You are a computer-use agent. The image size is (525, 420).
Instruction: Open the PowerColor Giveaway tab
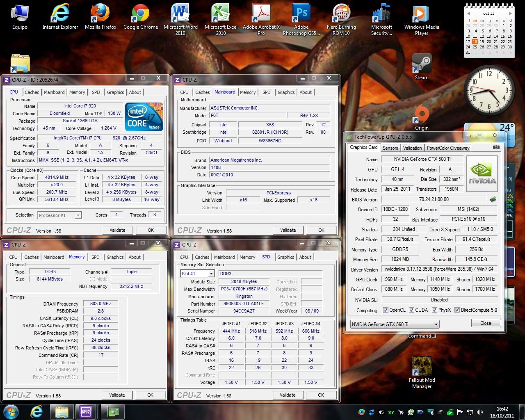(448, 148)
